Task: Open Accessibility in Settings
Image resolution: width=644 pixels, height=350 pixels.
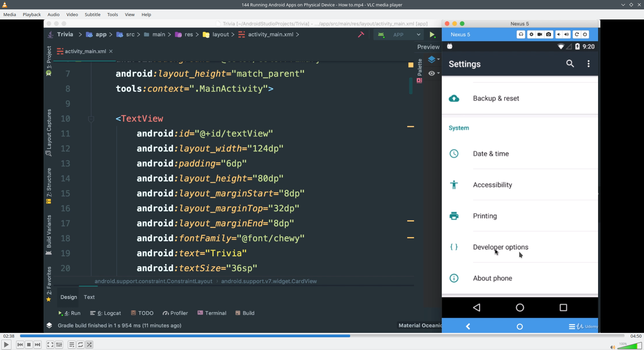Action: point(520,185)
